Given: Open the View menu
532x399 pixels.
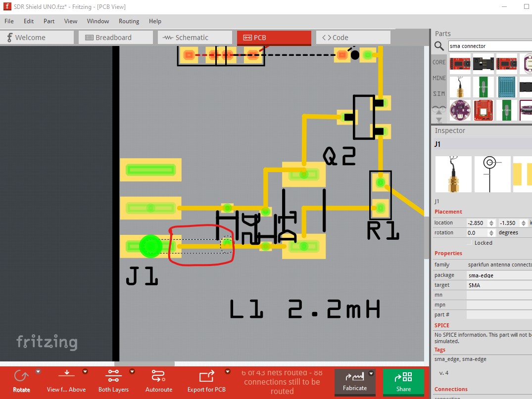Looking at the screenshot, I should [x=71, y=21].
